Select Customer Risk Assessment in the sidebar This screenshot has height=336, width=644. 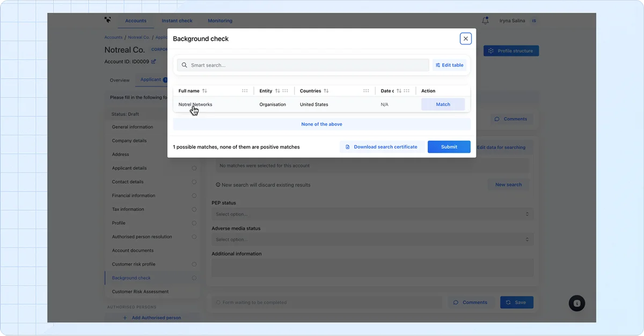[141, 291]
